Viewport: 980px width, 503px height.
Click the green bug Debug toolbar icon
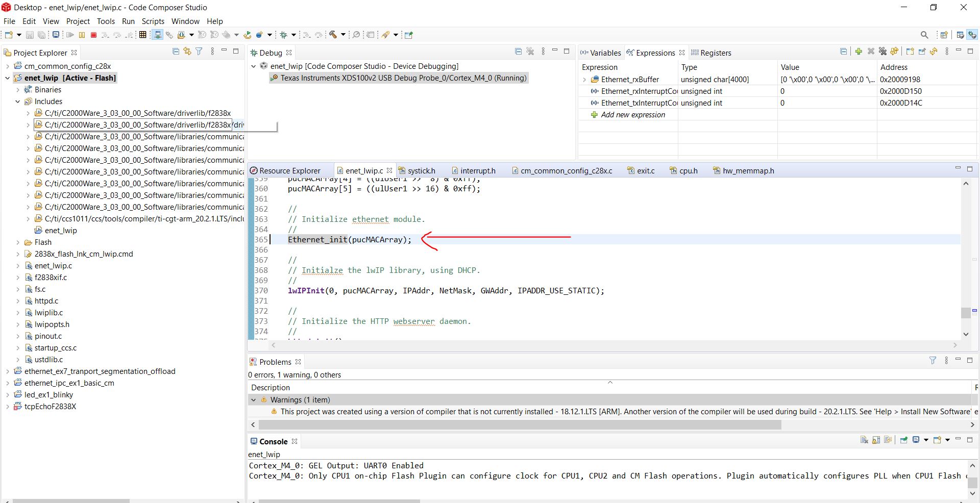(284, 35)
